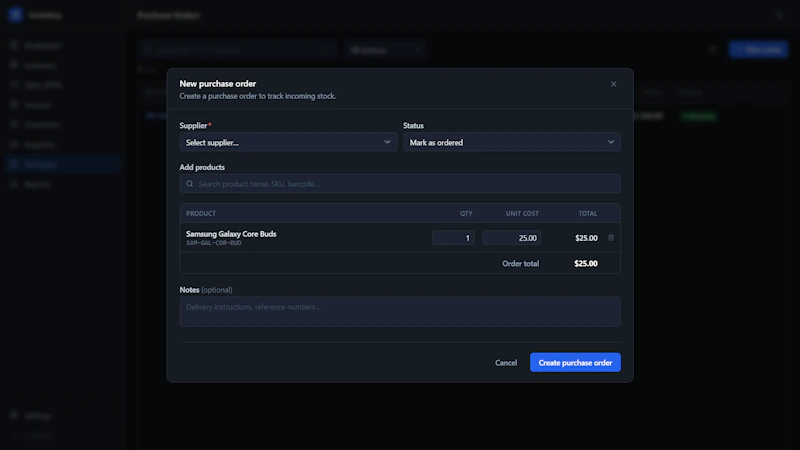The image size is (800, 450).
Task: Click the line total $25.00 in the product row
Action: pos(586,238)
